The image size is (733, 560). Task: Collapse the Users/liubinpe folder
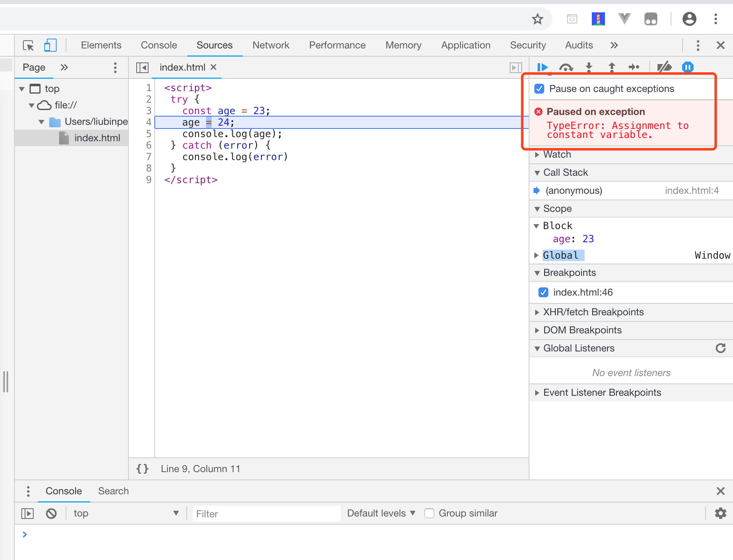pyautogui.click(x=41, y=122)
